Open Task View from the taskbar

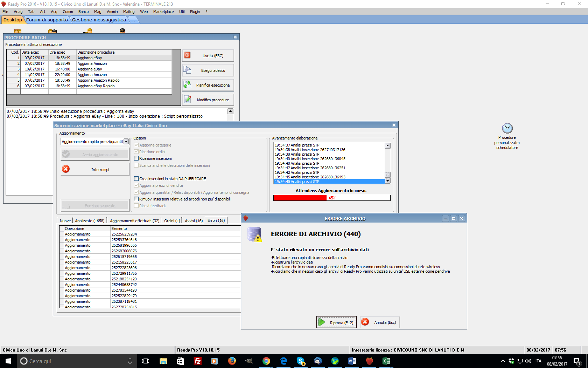pos(146,361)
